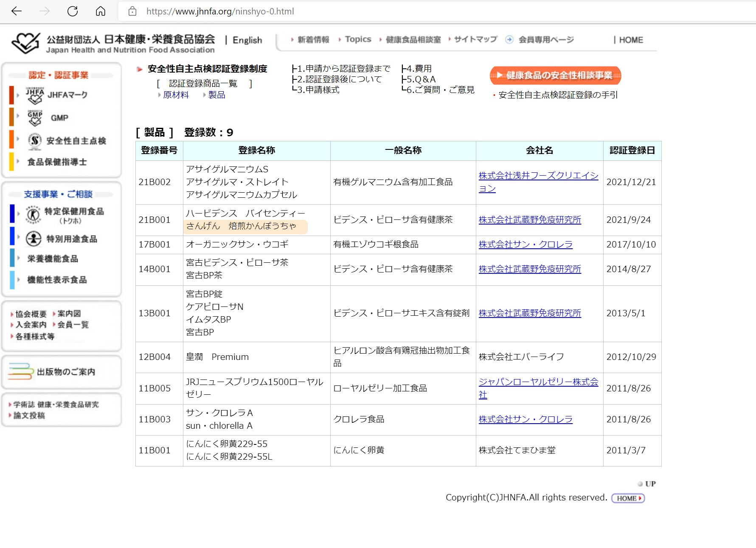The height and width of the screenshot is (548, 756).
Task: Open 会員専用ページ in top menu
Action: (546, 39)
